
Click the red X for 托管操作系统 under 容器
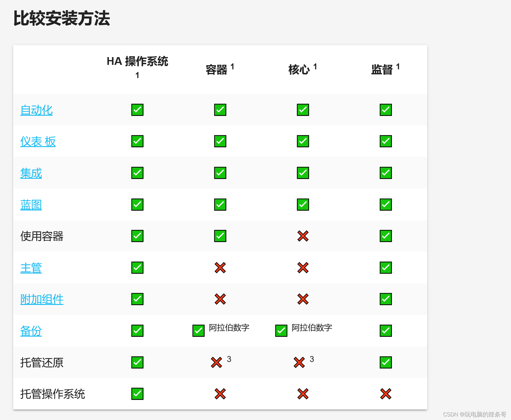(220, 394)
